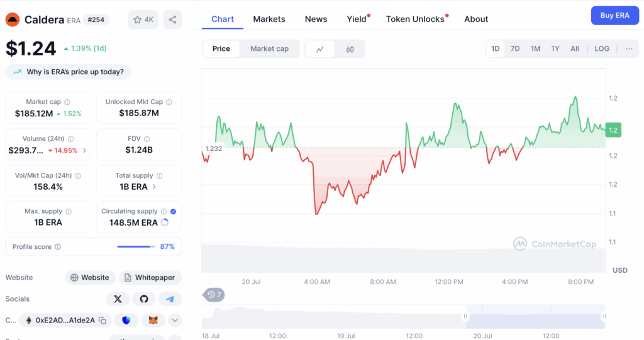644x340 pixels.
Task: Click the #254 rank badge
Action: (96, 19)
